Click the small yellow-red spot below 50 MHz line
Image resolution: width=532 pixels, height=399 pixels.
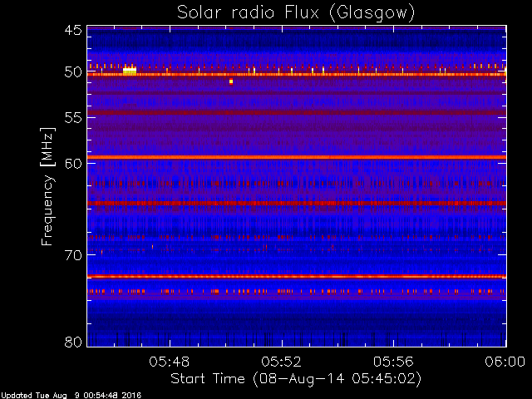click(231, 81)
